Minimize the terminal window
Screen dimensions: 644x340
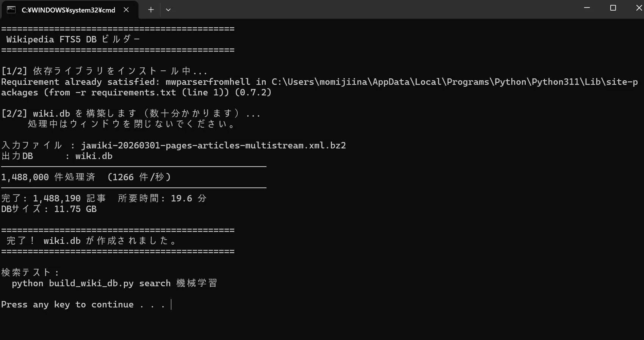pos(587,8)
